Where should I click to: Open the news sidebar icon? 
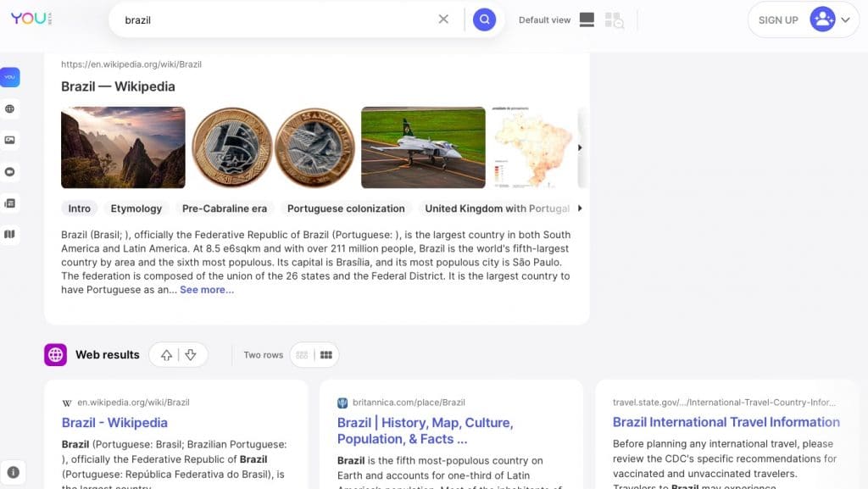coord(10,203)
